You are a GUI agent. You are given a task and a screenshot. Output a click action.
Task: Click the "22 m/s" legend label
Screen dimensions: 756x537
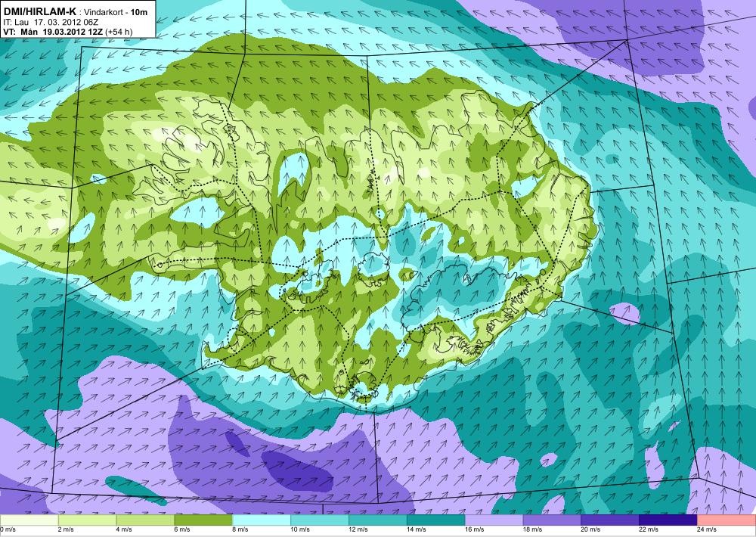tap(649, 529)
